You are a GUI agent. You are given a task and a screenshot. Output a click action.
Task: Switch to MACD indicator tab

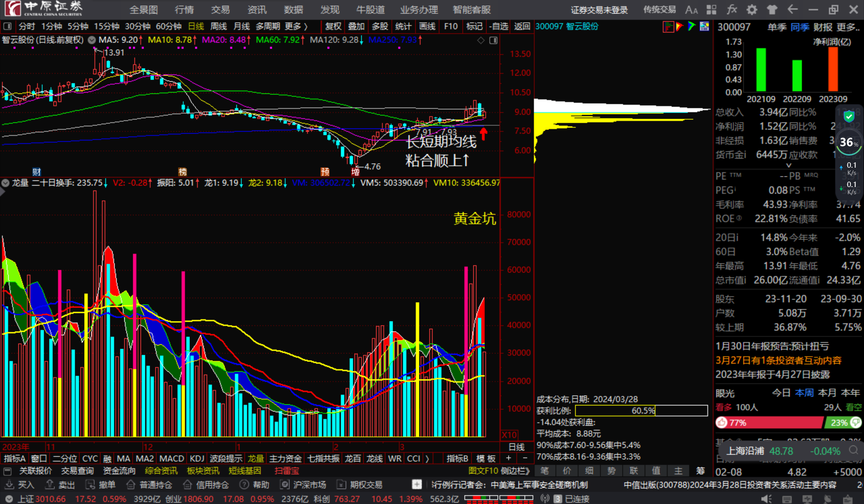tap(171, 459)
